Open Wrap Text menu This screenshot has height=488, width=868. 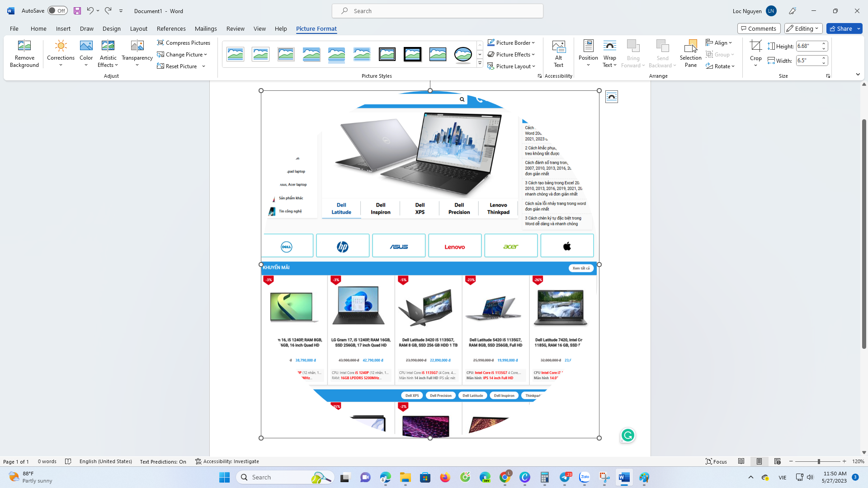(609, 54)
